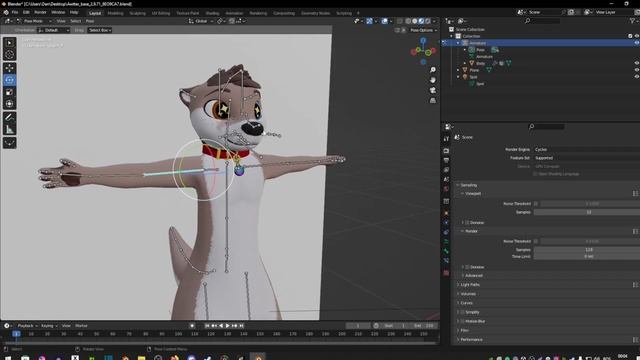Click the viewport pan hand icon
640x360 pixels.
point(433,80)
